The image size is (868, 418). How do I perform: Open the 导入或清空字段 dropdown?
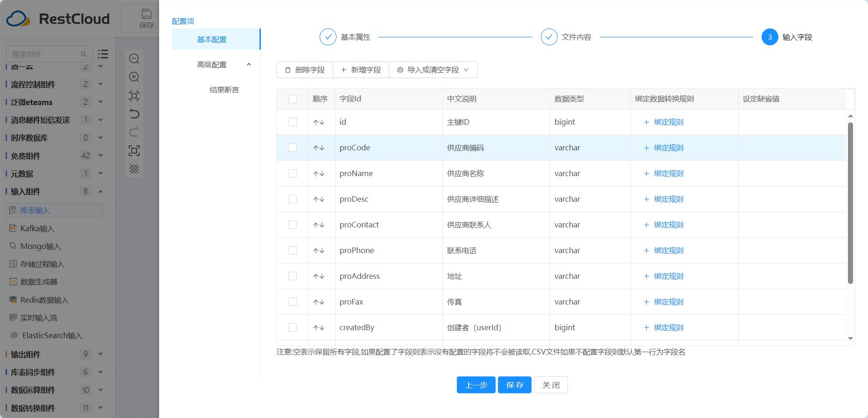(x=433, y=70)
